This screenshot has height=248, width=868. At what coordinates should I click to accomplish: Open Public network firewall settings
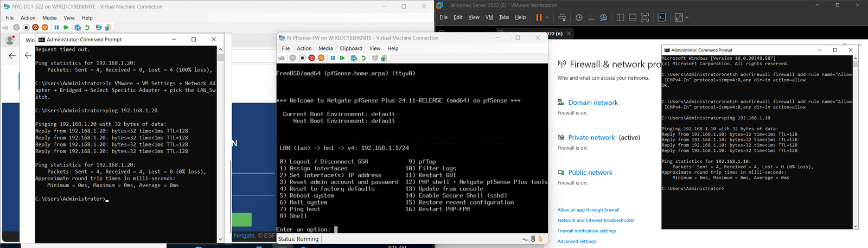click(590, 173)
